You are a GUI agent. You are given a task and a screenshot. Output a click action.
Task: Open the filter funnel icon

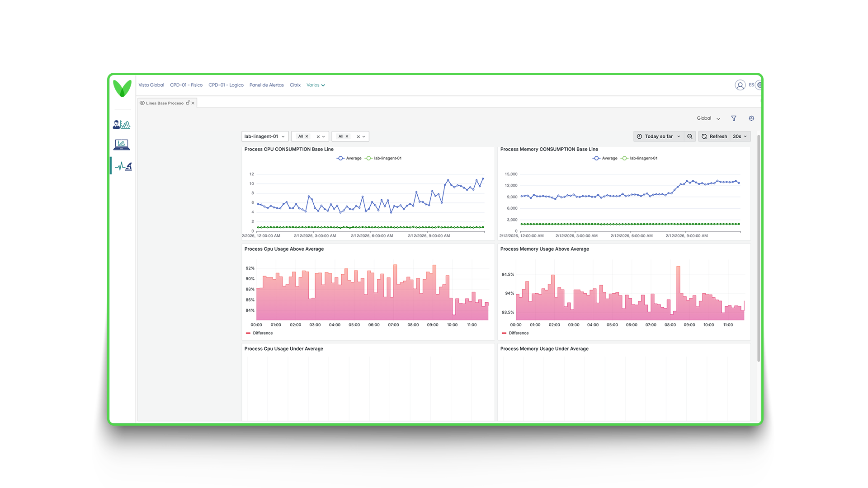tap(734, 118)
